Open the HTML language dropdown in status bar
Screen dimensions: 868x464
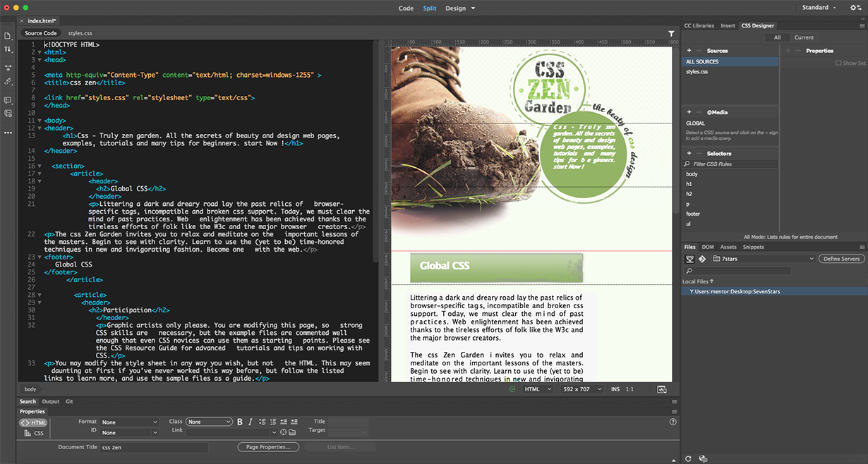pos(537,389)
